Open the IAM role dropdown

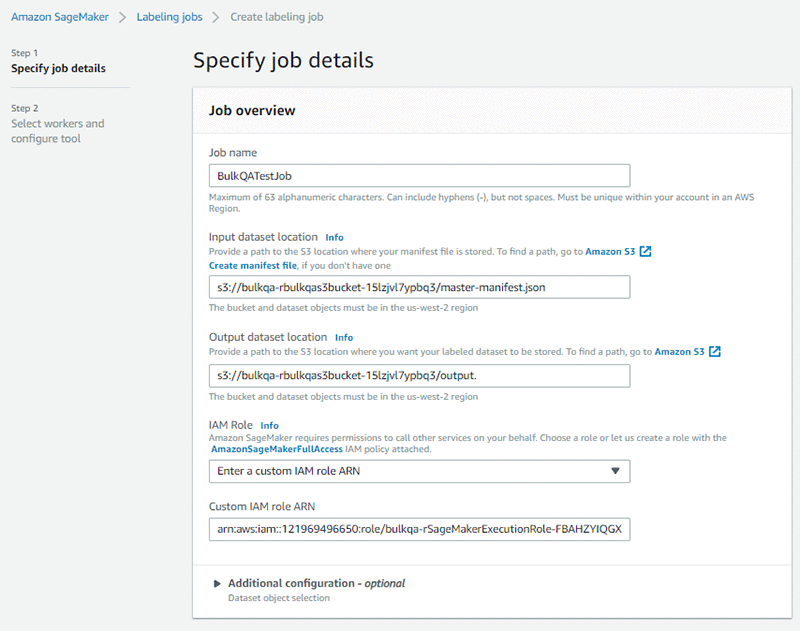click(419, 471)
